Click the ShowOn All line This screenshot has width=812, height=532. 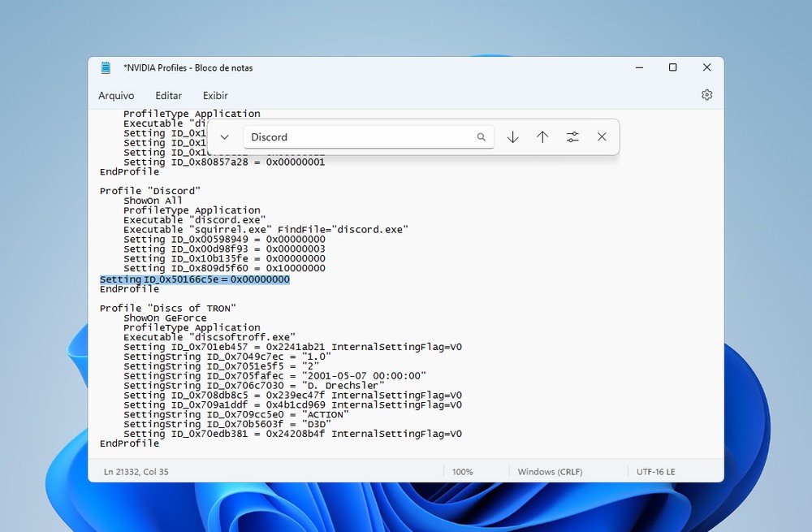(153, 201)
